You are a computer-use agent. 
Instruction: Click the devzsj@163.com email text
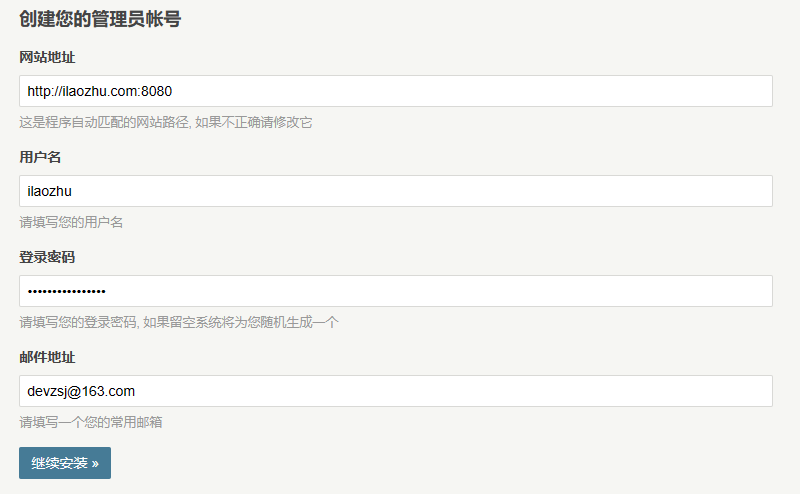pos(81,391)
